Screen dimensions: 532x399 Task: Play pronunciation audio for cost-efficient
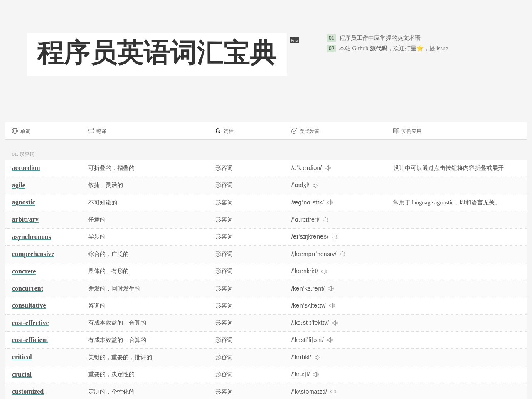click(x=330, y=340)
